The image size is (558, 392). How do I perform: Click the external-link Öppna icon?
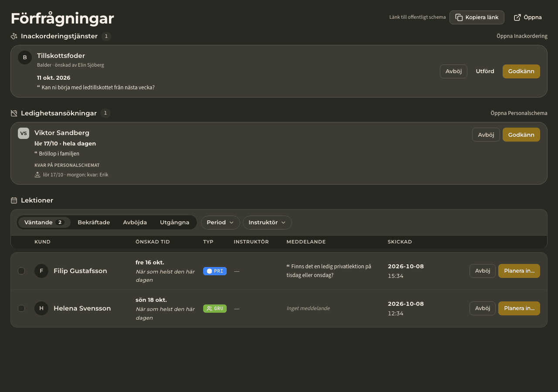click(x=517, y=17)
